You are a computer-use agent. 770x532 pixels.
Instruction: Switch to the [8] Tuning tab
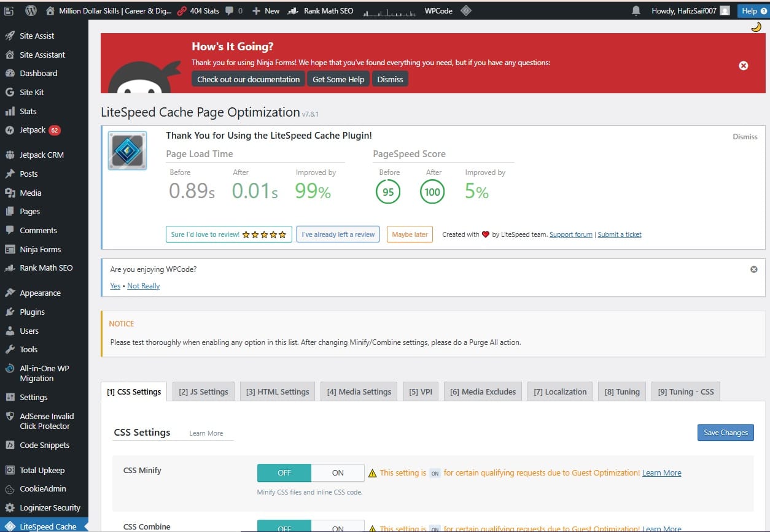(622, 391)
